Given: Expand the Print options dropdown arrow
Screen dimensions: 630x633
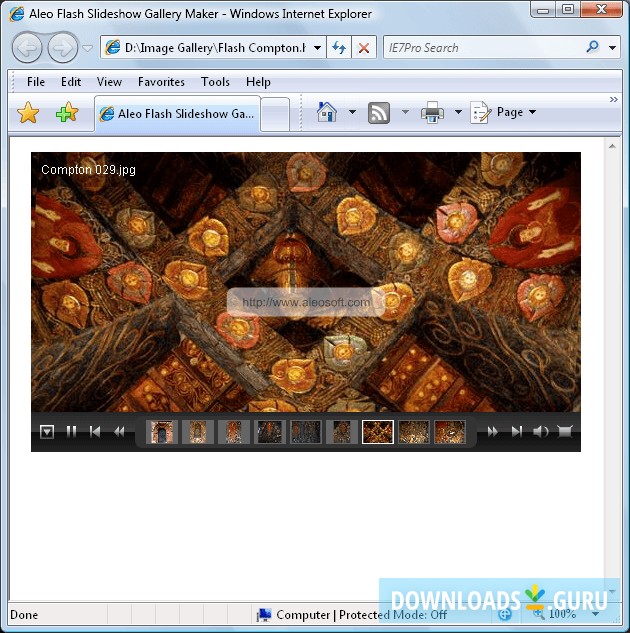Looking at the screenshot, I should click(x=458, y=112).
